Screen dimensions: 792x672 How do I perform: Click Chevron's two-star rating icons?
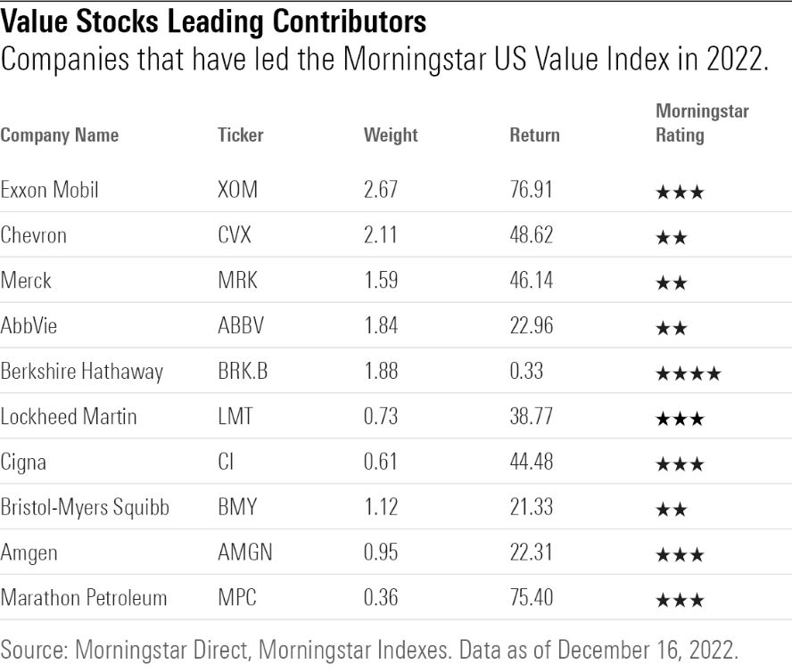point(672,238)
